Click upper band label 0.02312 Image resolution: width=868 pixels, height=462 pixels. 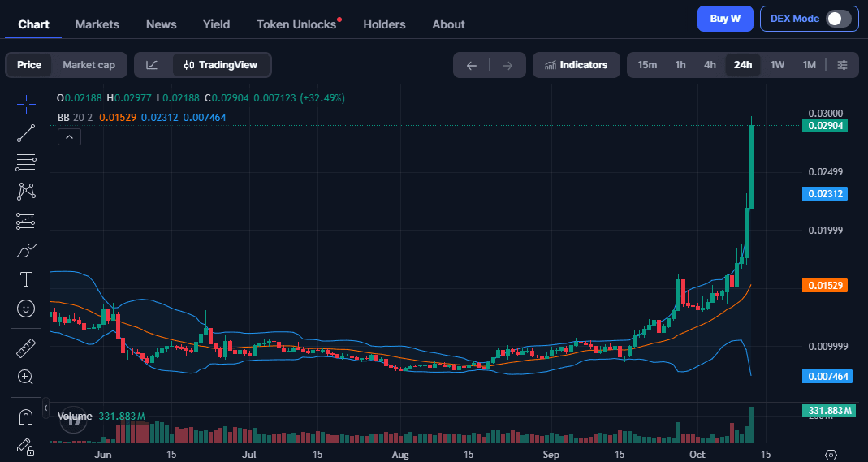point(825,194)
